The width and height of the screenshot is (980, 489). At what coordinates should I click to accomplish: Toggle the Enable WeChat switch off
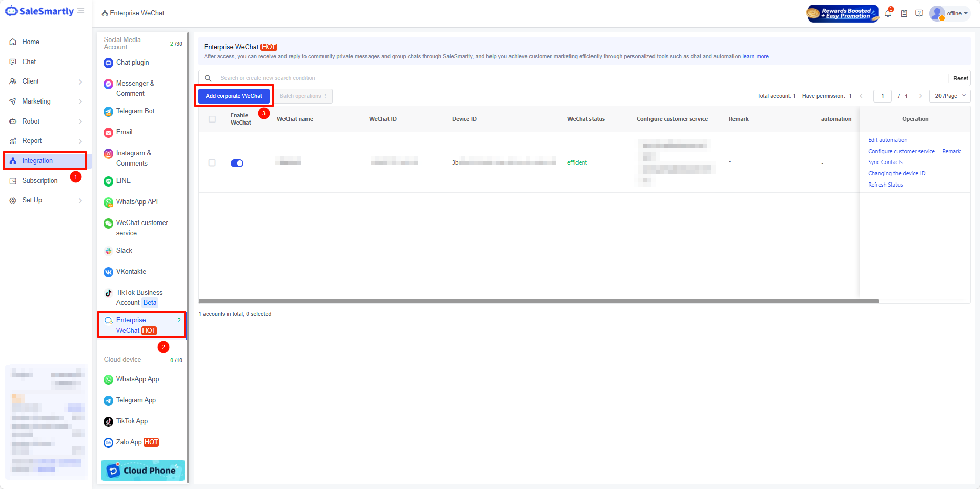tap(237, 163)
